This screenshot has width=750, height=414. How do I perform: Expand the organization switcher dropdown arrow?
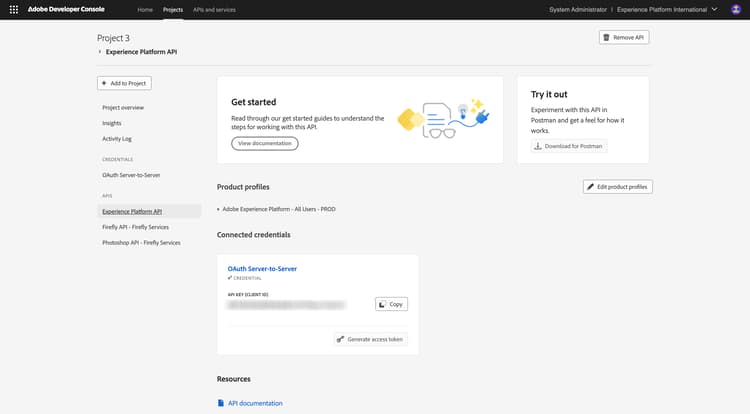pyautogui.click(x=714, y=10)
